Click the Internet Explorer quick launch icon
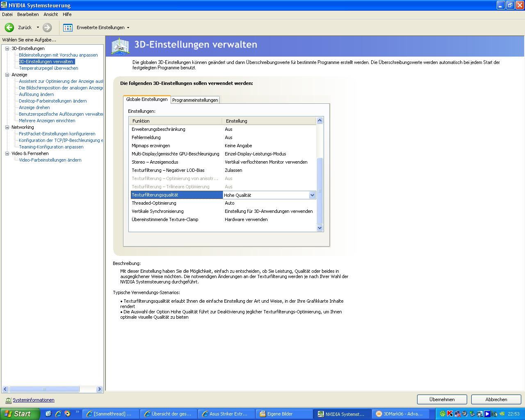Viewport: 525px width, 420px height. tap(58, 414)
